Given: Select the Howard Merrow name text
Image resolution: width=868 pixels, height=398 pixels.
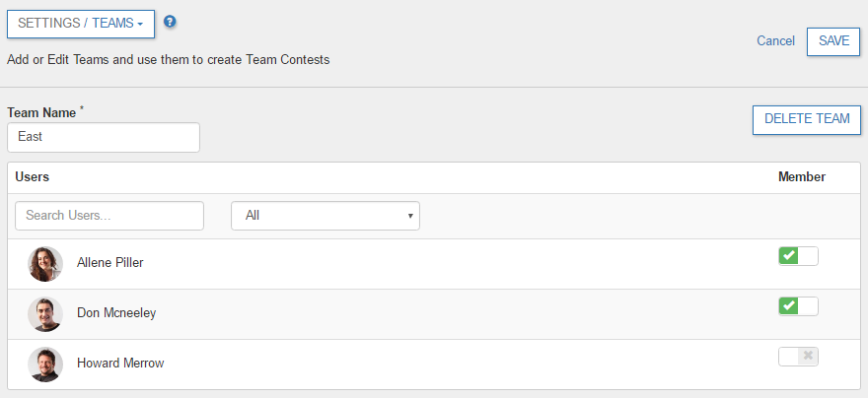Looking at the screenshot, I should (x=120, y=364).
